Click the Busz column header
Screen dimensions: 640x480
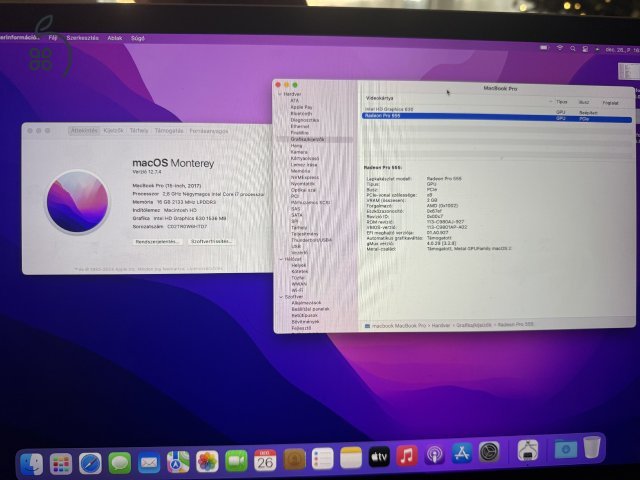584,102
